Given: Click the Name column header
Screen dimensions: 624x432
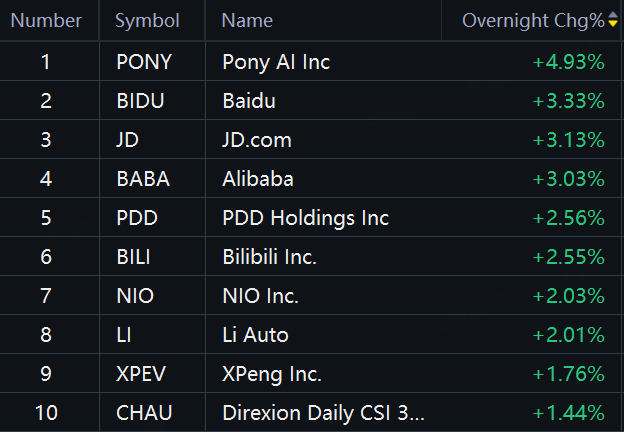Looking at the screenshot, I should (x=247, y=21).
